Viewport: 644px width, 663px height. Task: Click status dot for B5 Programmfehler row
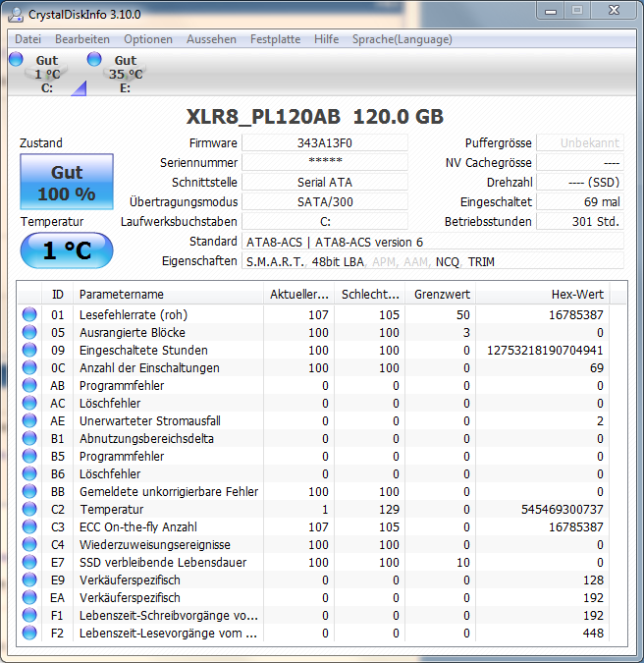click(x=29, y=456)
